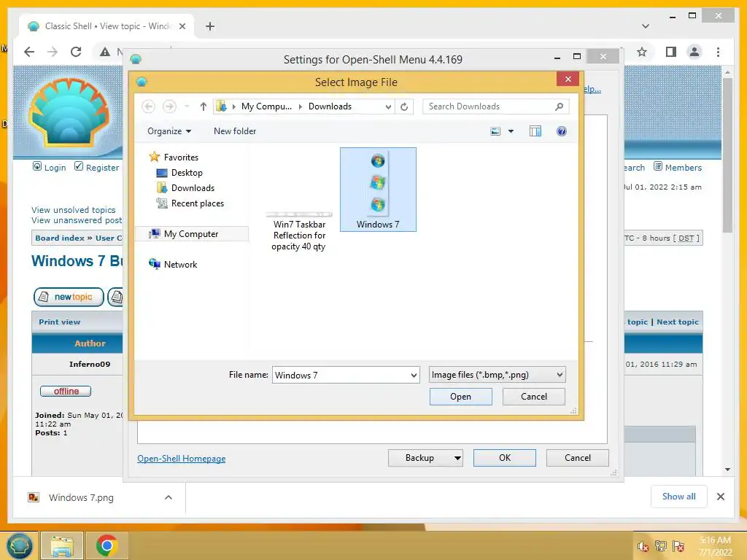Image resolution: width=747 pixels, height=560 pixels.
Task: Toggle the preview pane icon
Action: pos(535,131)
